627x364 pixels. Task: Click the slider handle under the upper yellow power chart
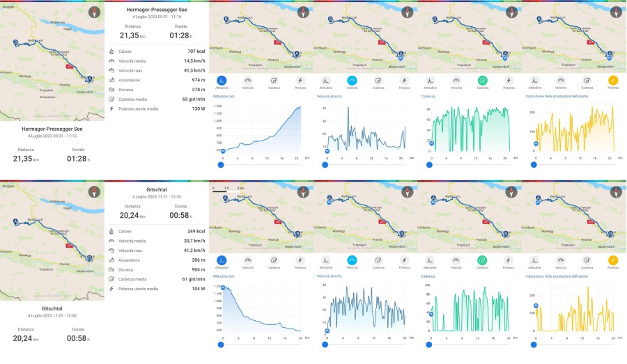534,165
